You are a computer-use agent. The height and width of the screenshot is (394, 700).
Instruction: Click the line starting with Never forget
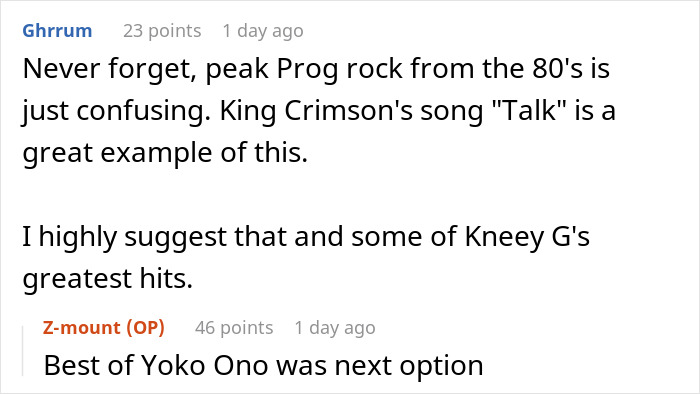pos(316,69)
